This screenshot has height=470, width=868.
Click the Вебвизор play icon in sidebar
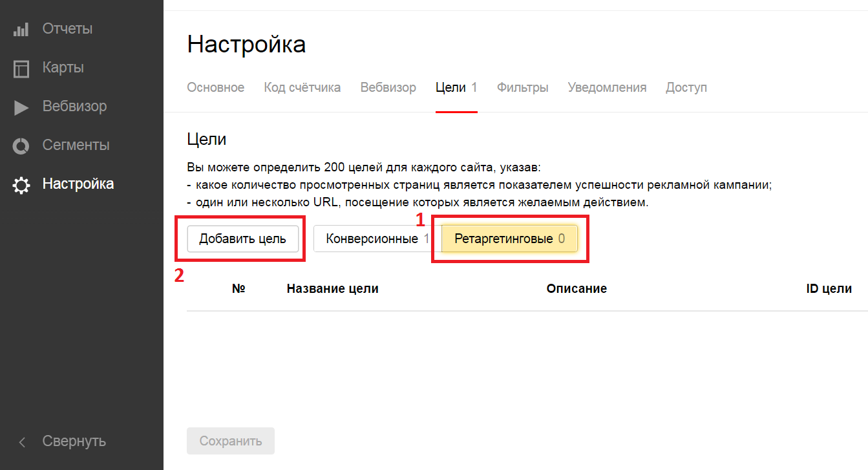point(21,107)
